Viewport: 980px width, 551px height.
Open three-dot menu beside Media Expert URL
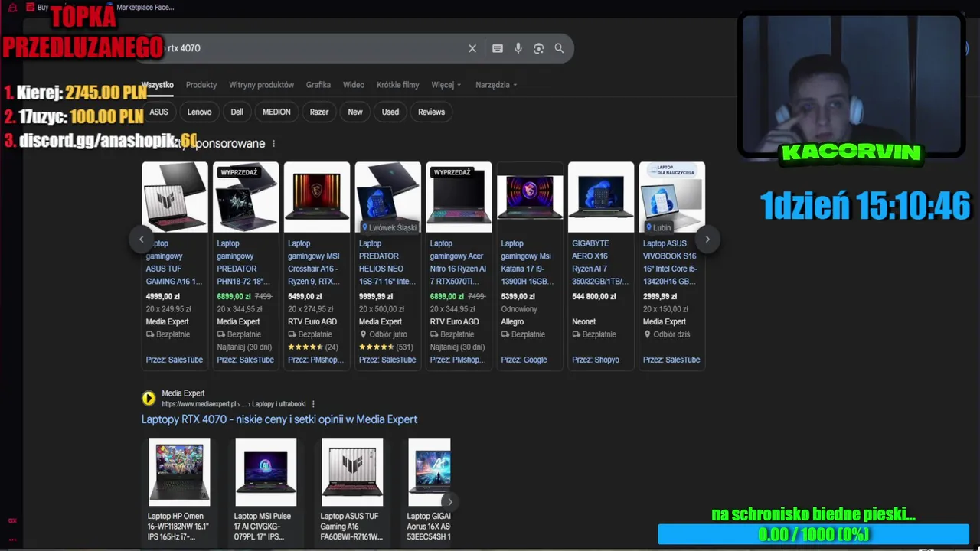(x=313, y=404)
